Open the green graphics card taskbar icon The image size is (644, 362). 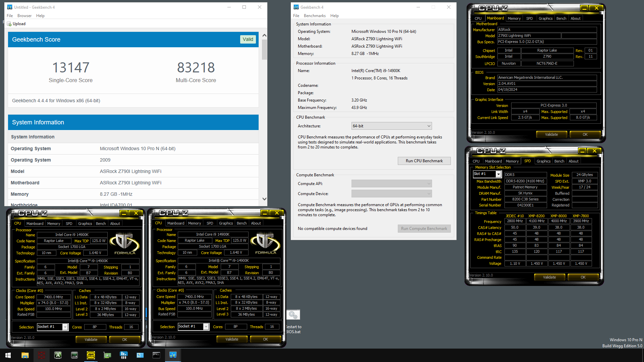click(x=107, y=355)
